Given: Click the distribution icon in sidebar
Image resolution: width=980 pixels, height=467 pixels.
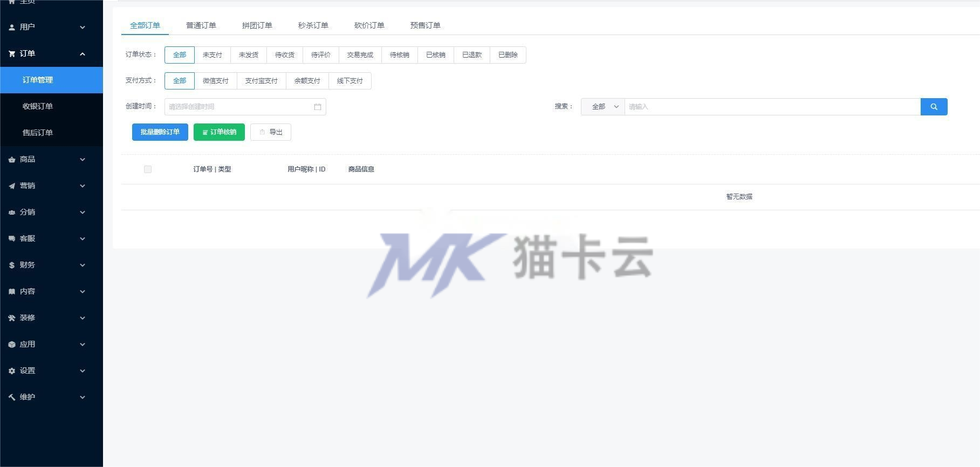Looking at the screenshot, I should pyautogui.click(x=12, y=212).
